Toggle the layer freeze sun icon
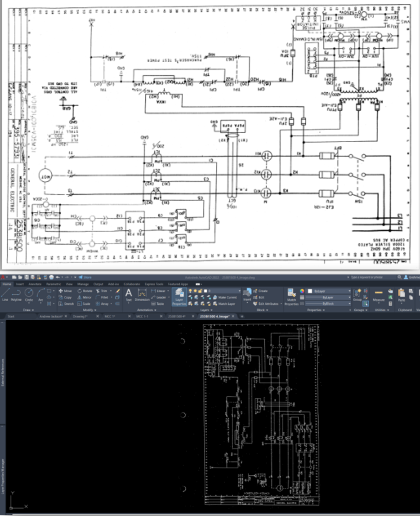Image resolution: width=420 pixels, height=525 pixels. tap(195, 291)
